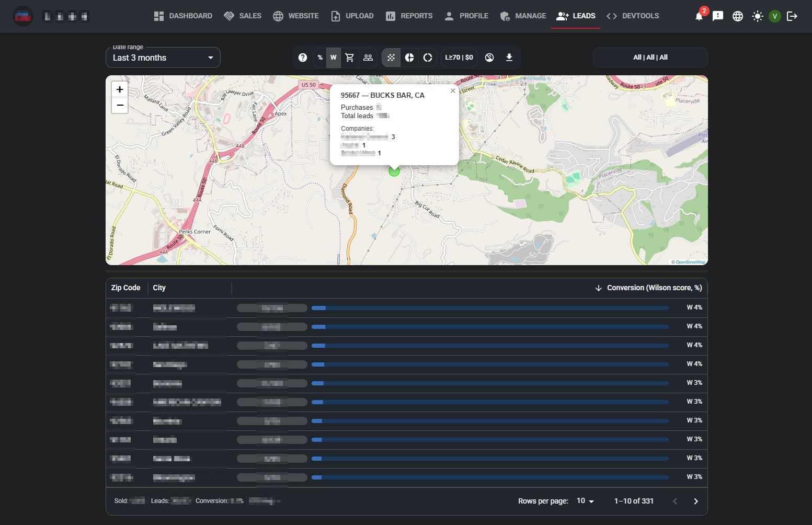Screen dimensions: 812x525
Task: Open the rows per page dropdown
Action: (585, 501)
